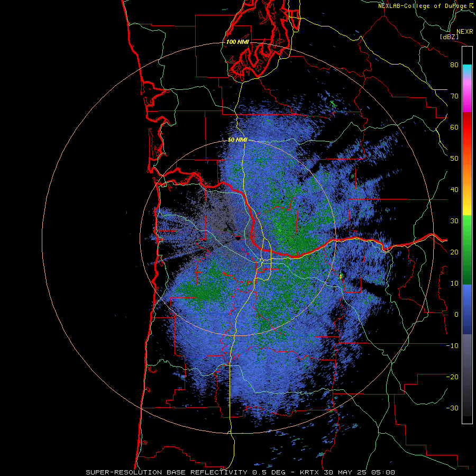The width and height of the screenshot is (476, 476).
Task: Click the 10 value on the dBZ scale
Action: point(454,283)
